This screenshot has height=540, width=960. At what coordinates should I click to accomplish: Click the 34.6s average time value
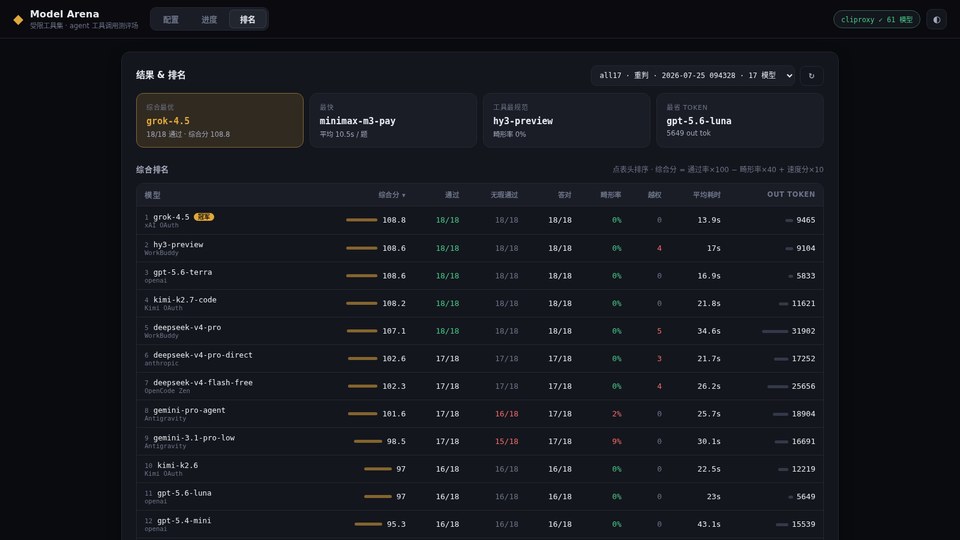(x=709, y=331)
